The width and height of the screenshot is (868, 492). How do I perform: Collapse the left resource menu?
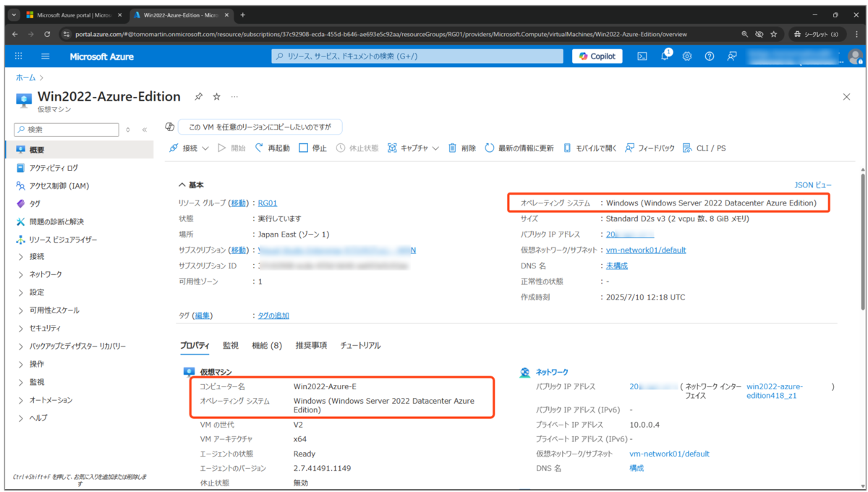145,130
